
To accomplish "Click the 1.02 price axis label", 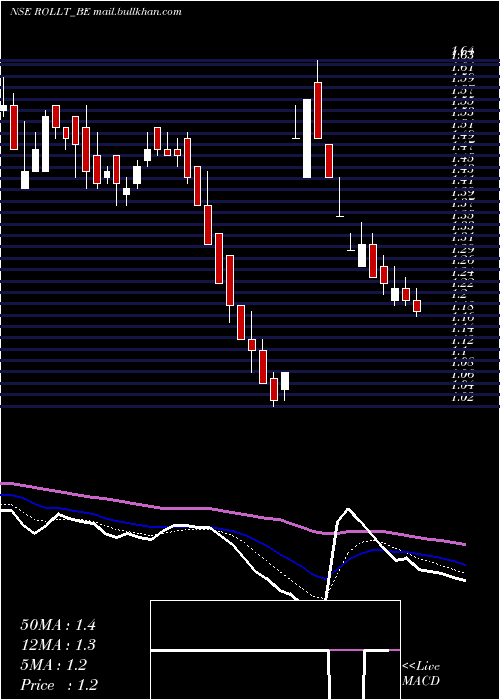I will [462, 396].
